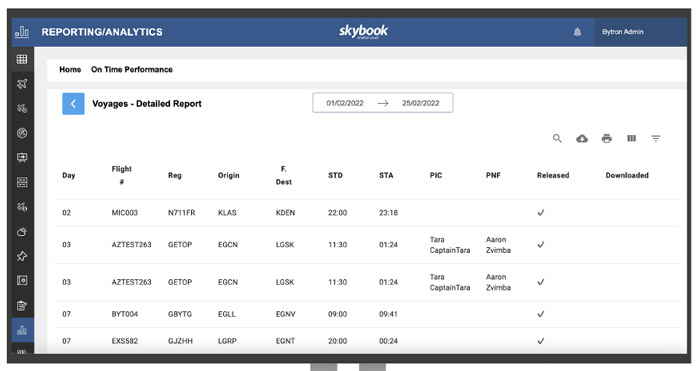Viewport: 700px width, 371px height.
Task: Sort by PIC column header
Action: 436,175
